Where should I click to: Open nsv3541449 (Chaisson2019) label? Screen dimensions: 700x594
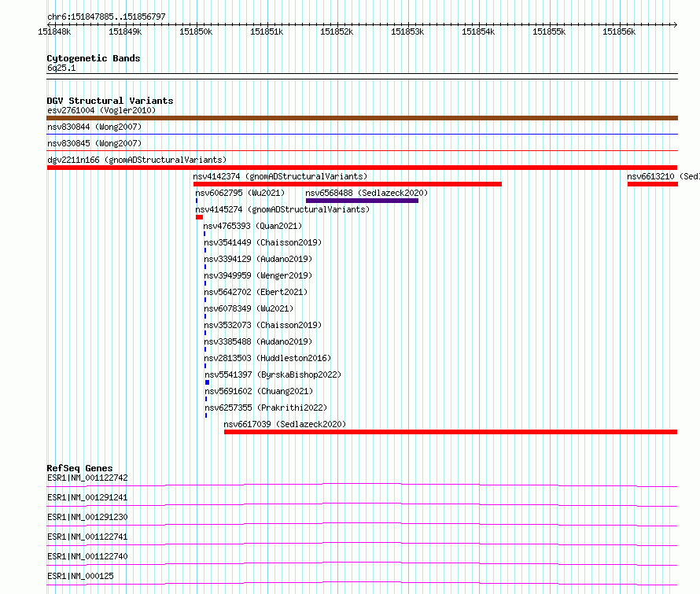click(263, 242)
